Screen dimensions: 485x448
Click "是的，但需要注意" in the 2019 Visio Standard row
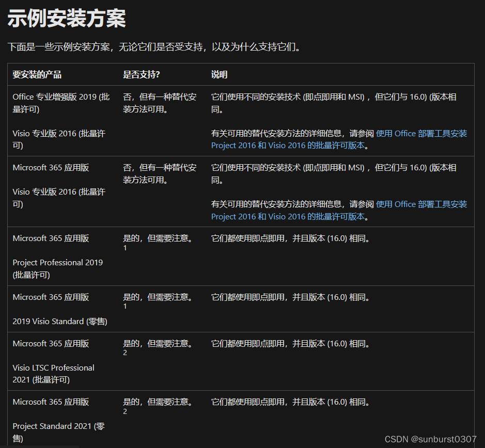(x=155, y=297)
